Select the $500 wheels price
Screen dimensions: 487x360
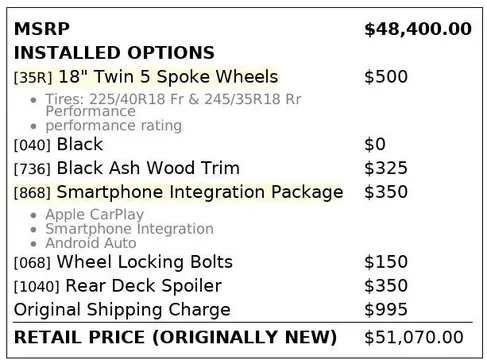point(386,77)
